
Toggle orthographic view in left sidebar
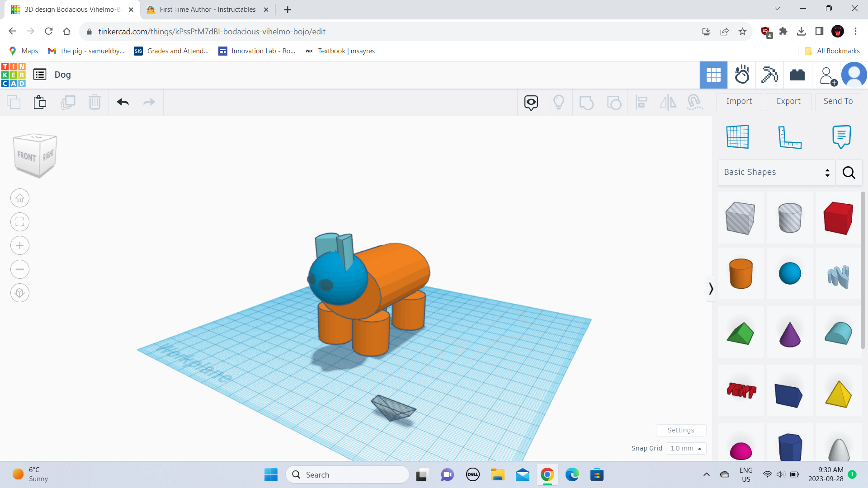(19, 293)
